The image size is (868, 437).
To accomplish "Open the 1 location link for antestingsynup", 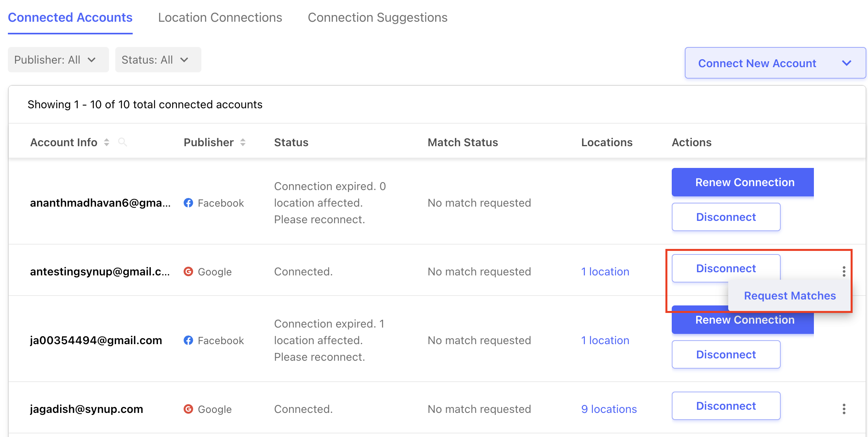I will click(x=605, y=271).
